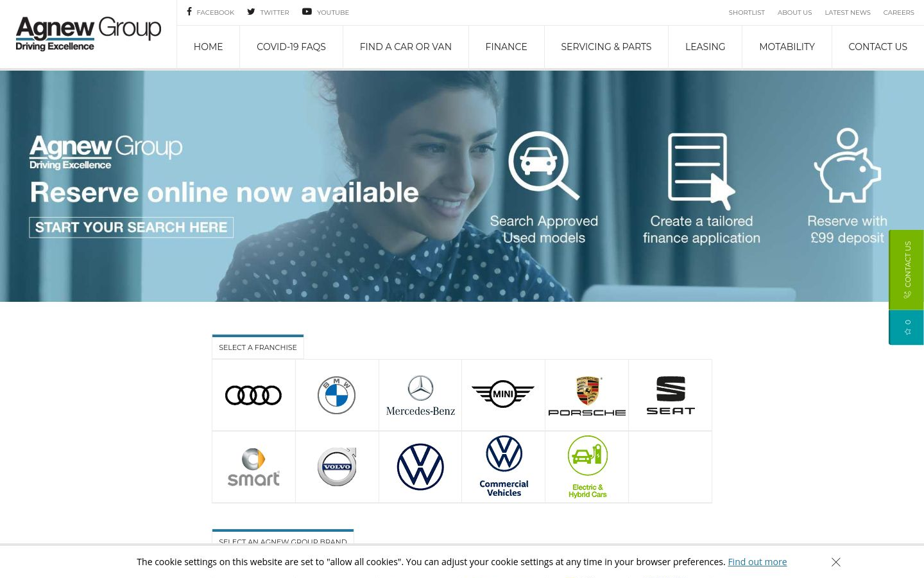
Task: Select the Mercedes-Benz franchise logo
Action: [420, 395]
